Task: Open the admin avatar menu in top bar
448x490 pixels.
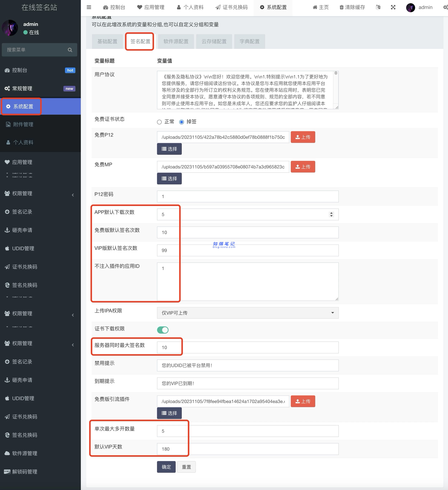Action: click(419, 7)
